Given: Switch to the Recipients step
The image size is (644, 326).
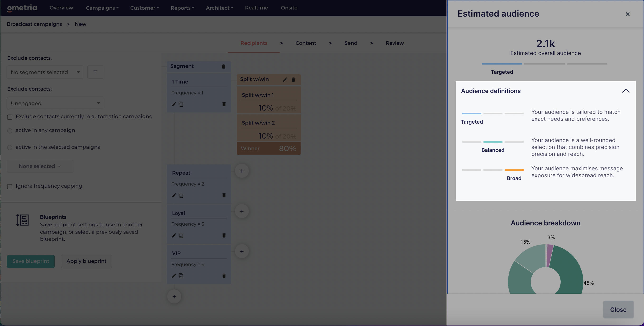Looking at the screenshot, I should 254,43.
